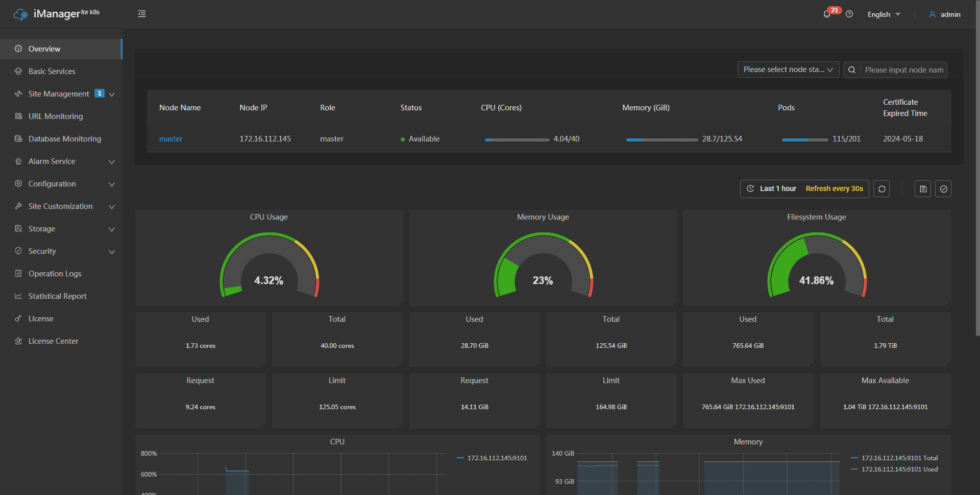Open the English language dropdown

(x=884, y=14)
